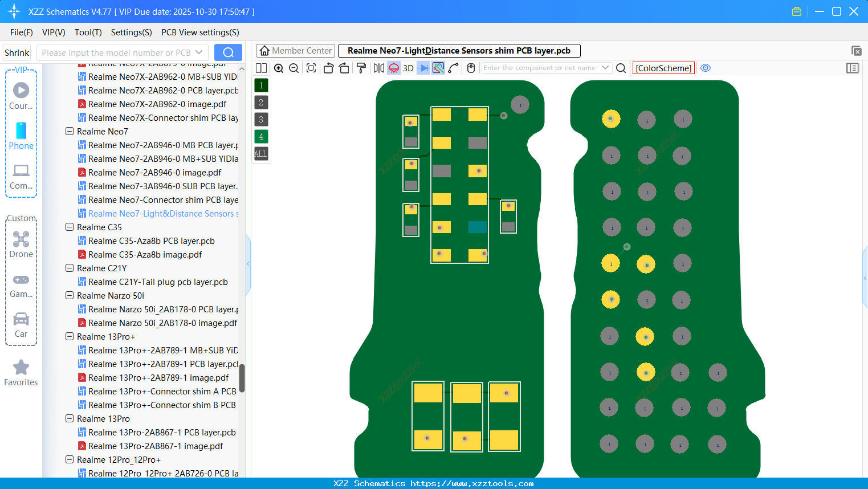Select the Phone category
868x489 pixels.
(21, 136)
